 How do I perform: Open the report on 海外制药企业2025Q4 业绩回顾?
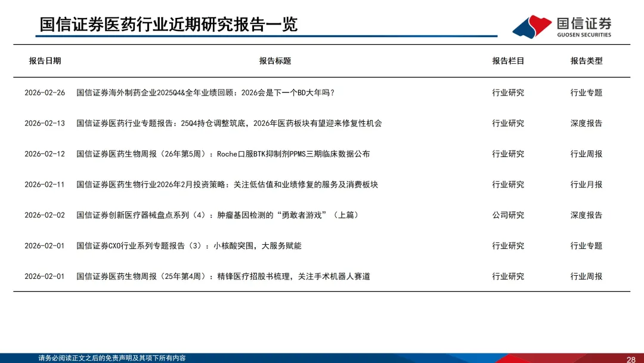coord(205,93)
